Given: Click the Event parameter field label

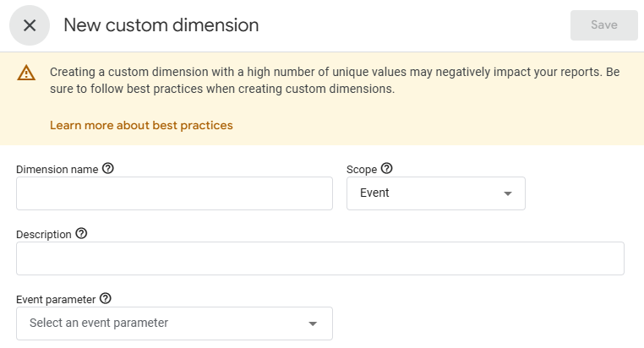Looking at the screenshot, I should 56,300.
